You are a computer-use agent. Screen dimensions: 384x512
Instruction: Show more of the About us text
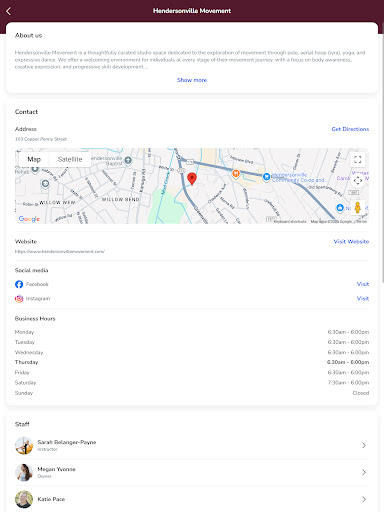tap(192, 80)
